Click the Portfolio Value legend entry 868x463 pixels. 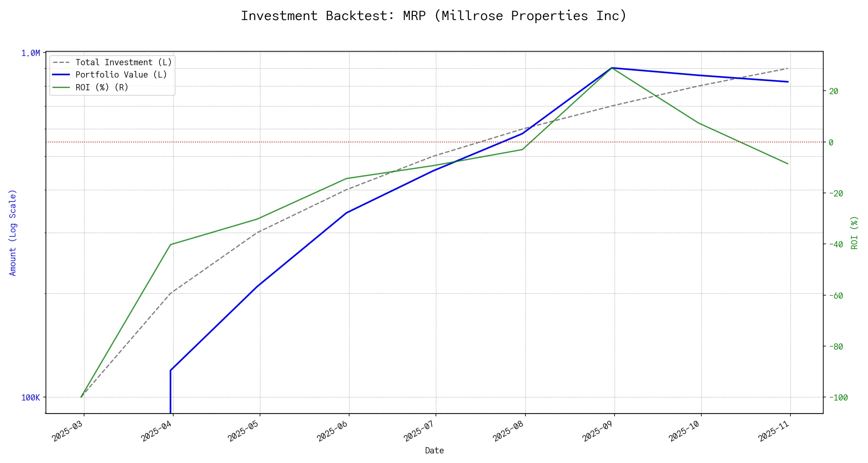click(x=121, y=75)
